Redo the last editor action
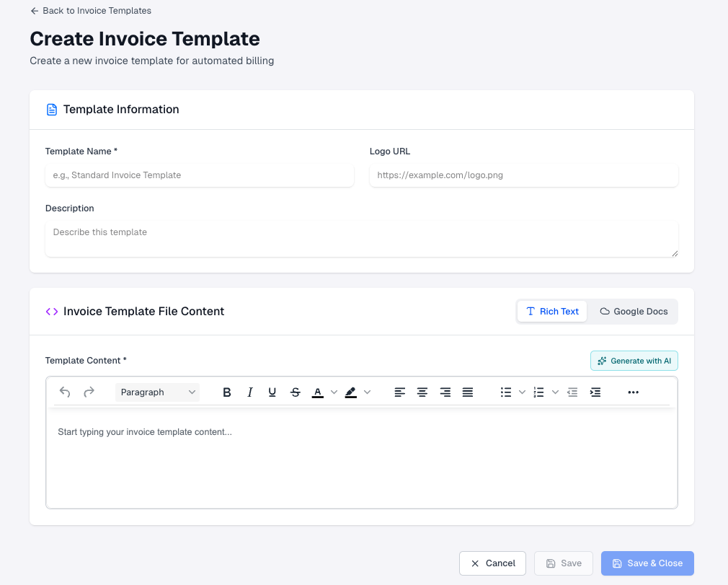This screenshot has height=585, width=728. click(x=89, y=392)
